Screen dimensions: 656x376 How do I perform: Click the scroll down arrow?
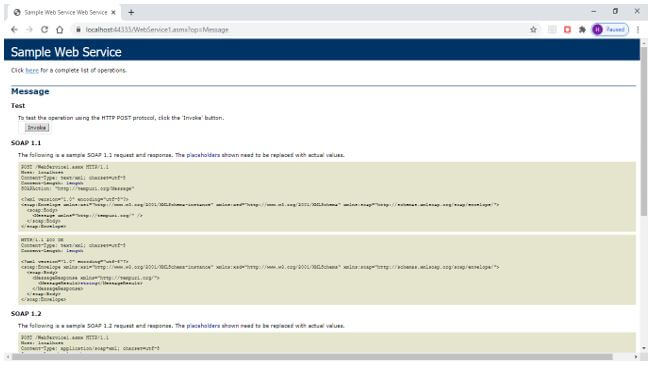[x=644, y=348]
